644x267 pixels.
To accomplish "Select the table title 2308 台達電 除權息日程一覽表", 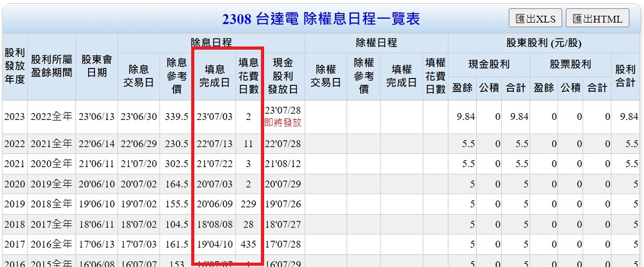I will point(321,19).
